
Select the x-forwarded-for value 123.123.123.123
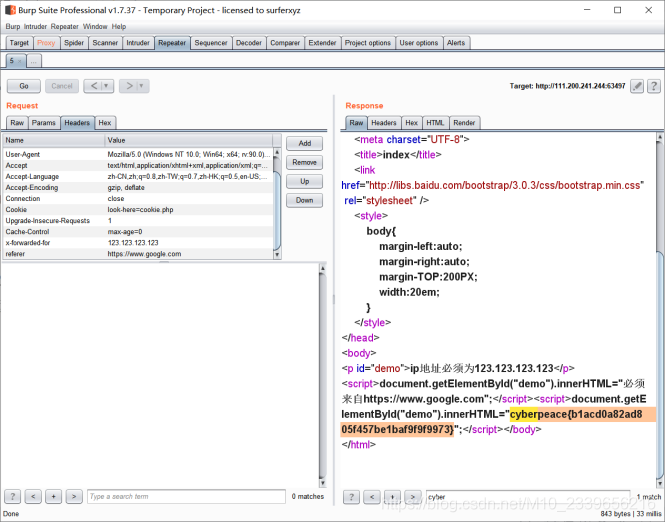133,243
